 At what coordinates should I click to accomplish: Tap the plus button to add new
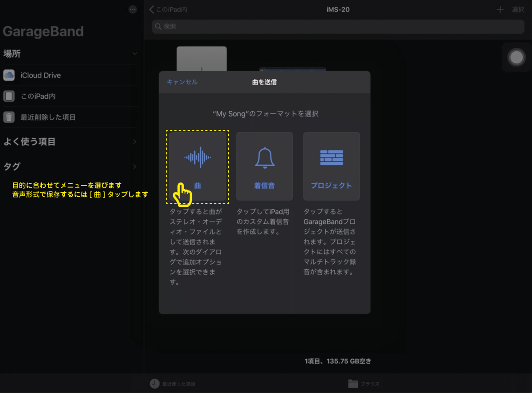[x=500, y=9]
